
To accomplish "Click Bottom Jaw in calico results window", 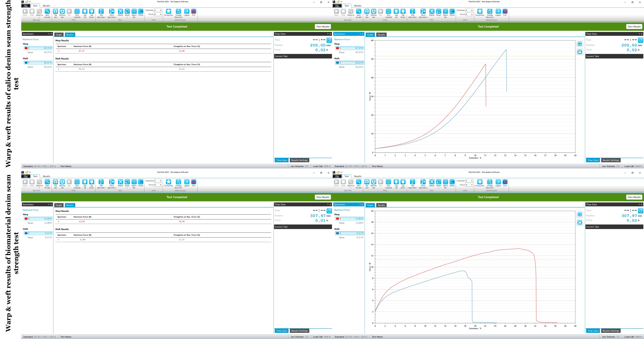I will click(62, 13).
